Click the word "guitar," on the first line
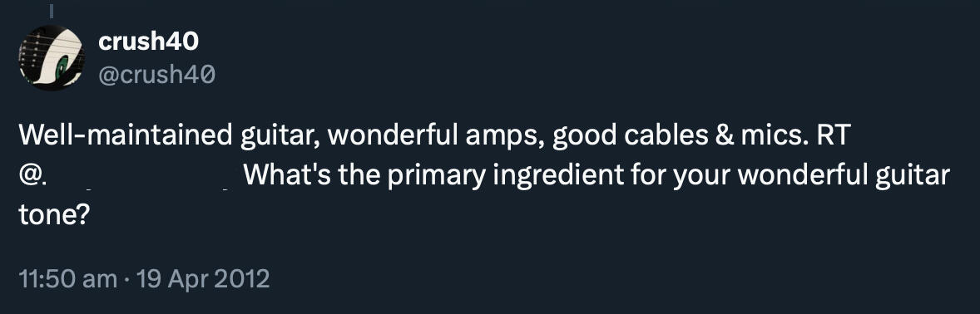This screenshot has height=314, width=980. click(x=280, y=137)
